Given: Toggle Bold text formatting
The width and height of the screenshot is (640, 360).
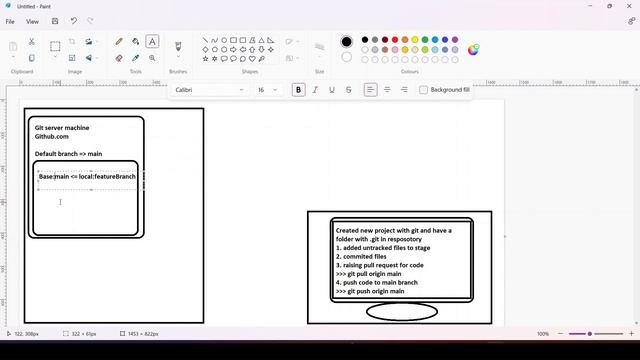Looking at the screenshot, I should point(298,90).
